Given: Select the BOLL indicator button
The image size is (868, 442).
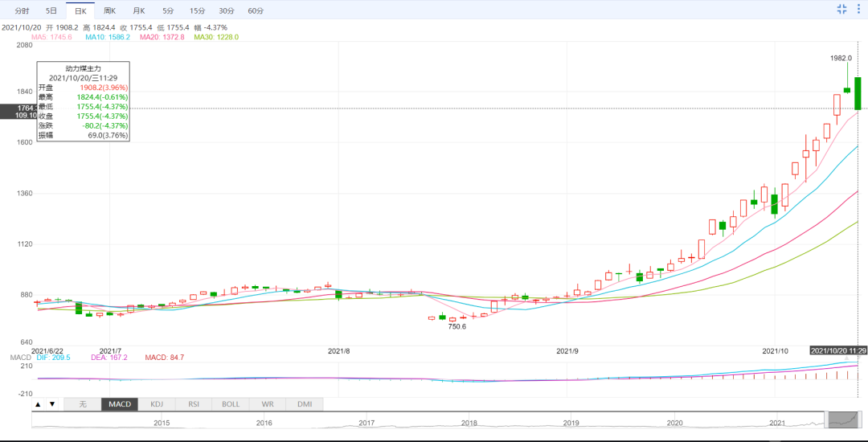Looking at the screenshot, I should click(x=231, y=404).
